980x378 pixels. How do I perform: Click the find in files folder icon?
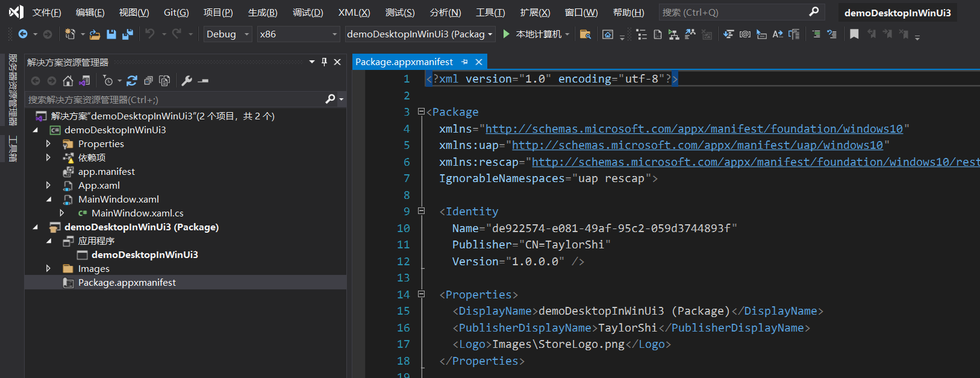point(585,34)
